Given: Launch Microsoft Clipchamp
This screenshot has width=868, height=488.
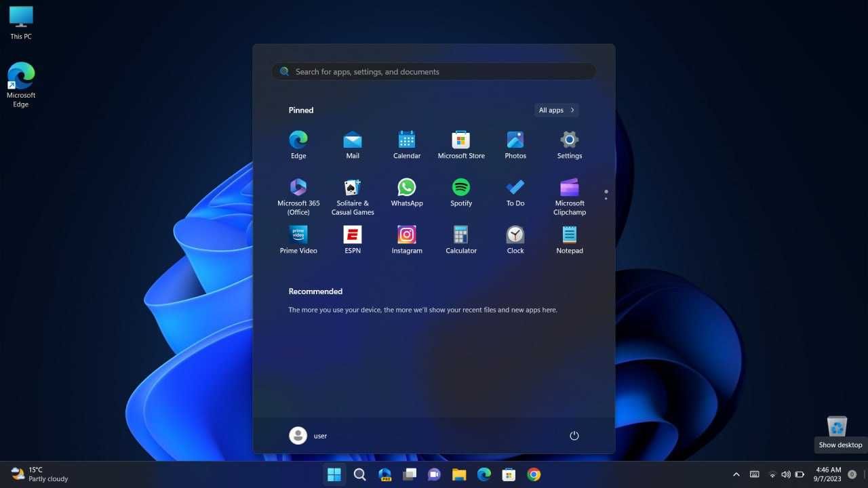Looking at the screenshot, I should pos(570,197).
